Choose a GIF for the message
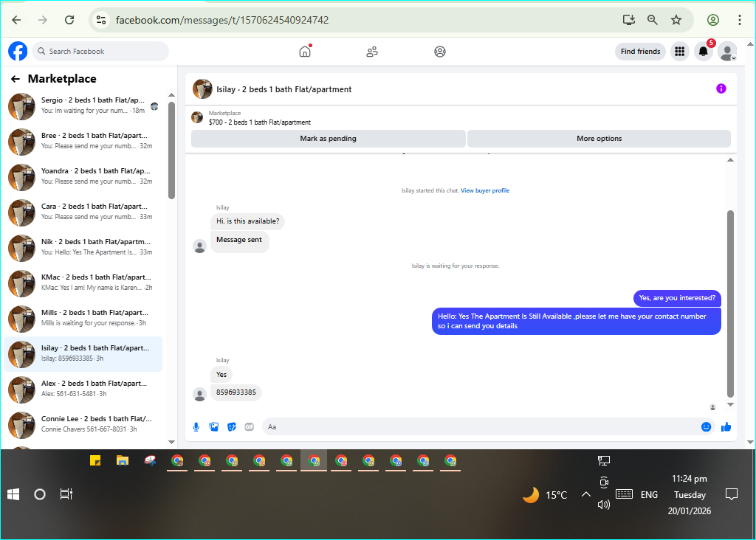756x540 pixels. [x=250, y=427]
